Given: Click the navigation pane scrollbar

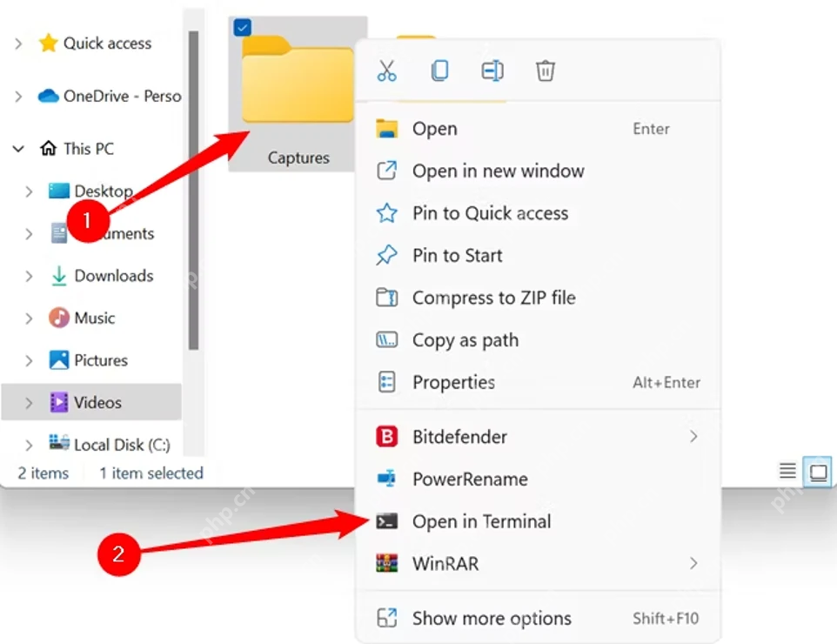Looking at the screenshot, I should click(193, 190).
